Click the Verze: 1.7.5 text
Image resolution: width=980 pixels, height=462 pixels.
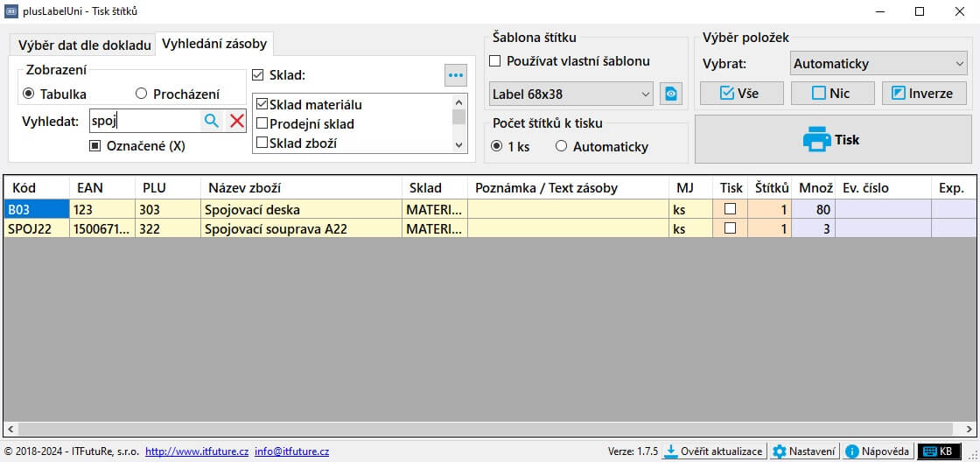pyautogui.click(x=633, y=451)
